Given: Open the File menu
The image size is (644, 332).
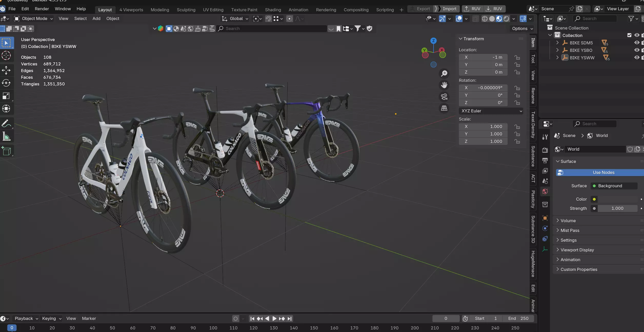Looking at the screenshot, I should pyautogui.click(x=12, y=9).
